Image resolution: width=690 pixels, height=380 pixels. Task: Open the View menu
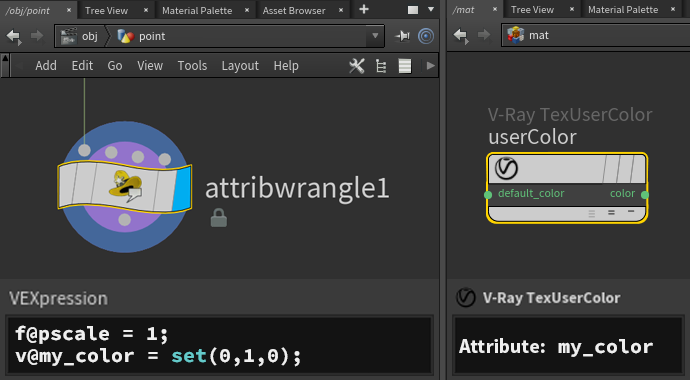(x=150, y=66)
